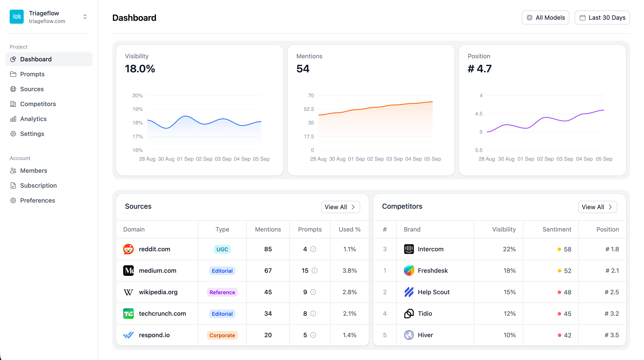Image resolution: width=644 pixels, height=360 pixels.
Task: Click the Tidio brand logo icon
Action: click(409, 314)
